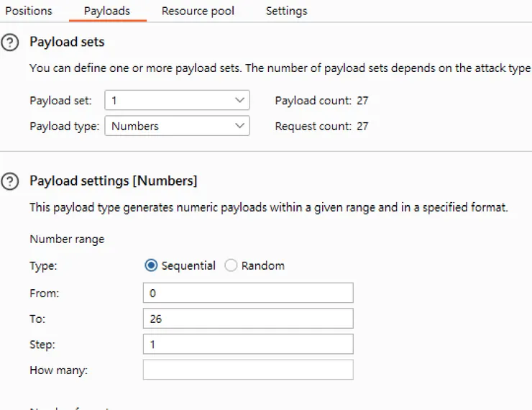
Task: Open help for Payload settings [Numbers]
Action: 9,182
